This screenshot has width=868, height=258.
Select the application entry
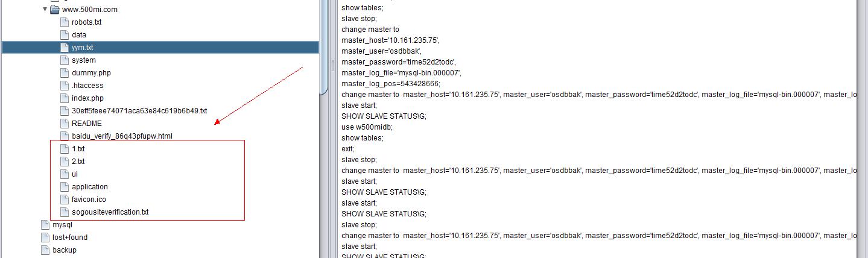(x=90, y=187)
